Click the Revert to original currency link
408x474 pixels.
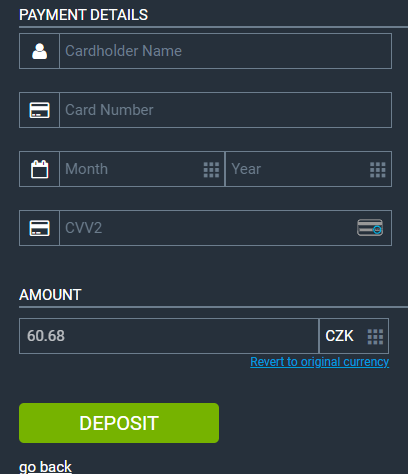(320, 362)
